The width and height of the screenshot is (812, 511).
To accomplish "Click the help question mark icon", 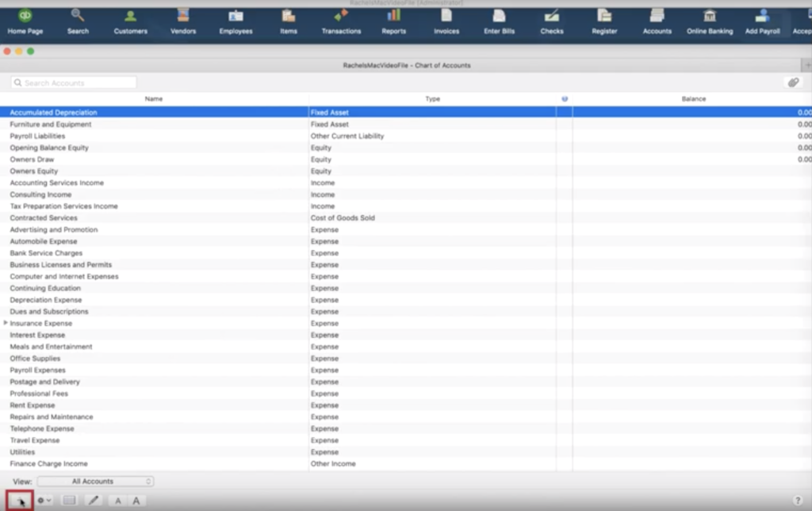I will tap(798, 500).
